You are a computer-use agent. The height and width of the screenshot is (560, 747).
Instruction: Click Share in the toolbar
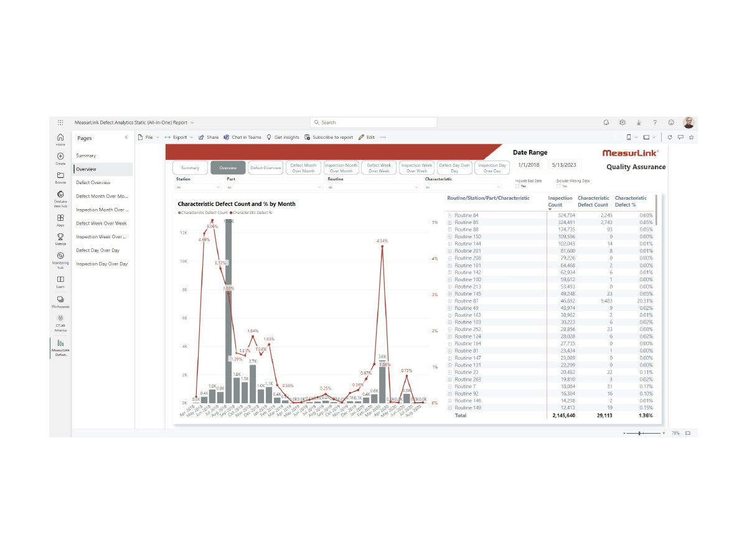point(209,137)
